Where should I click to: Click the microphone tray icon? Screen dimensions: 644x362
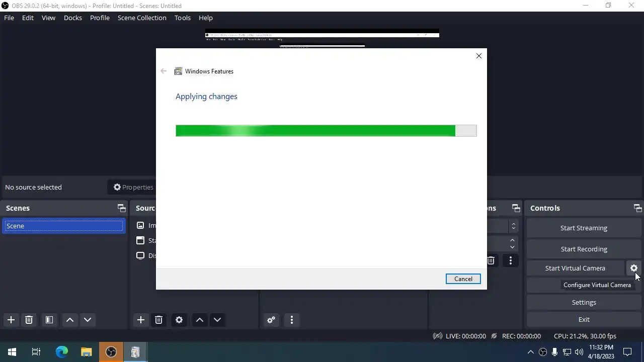pyautogui.click(x=555, y=352)
